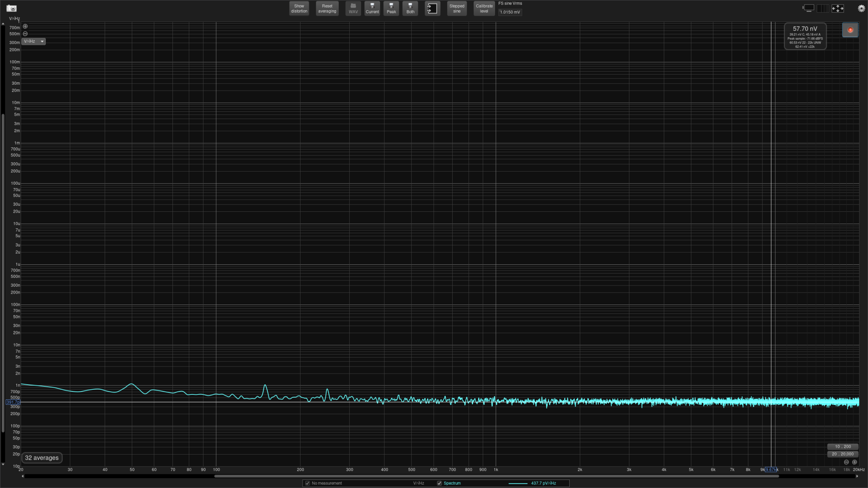Zoom in vertical axis with plus icon
Screen dimensions: 868x488
pos(25,26)
